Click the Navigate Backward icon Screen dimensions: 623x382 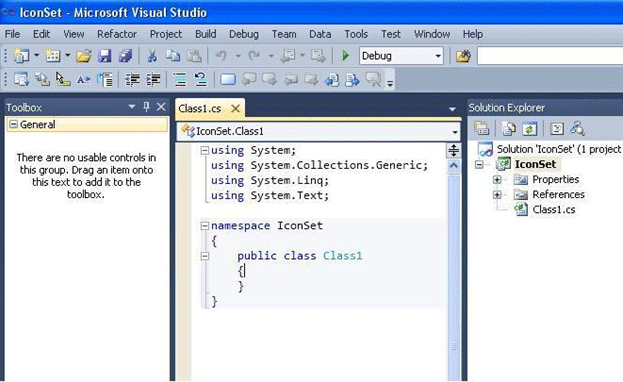tap(288, 56)
